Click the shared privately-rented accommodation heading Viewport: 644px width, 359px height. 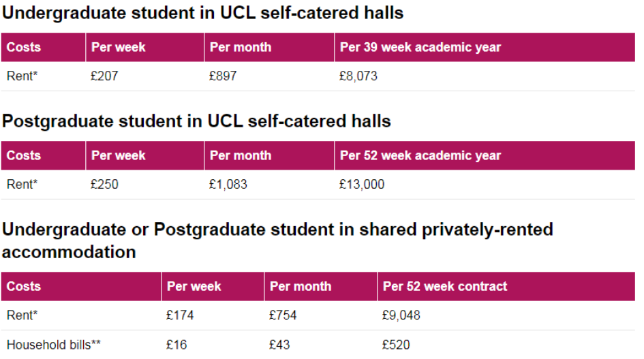[277, 240]
